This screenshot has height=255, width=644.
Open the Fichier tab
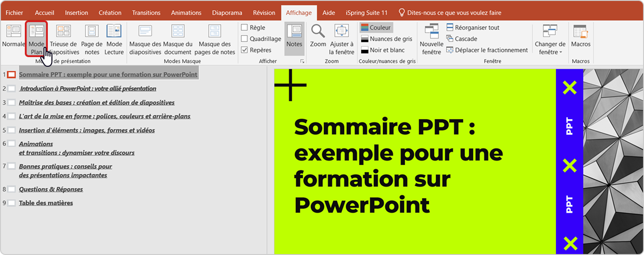coord(14,13)
